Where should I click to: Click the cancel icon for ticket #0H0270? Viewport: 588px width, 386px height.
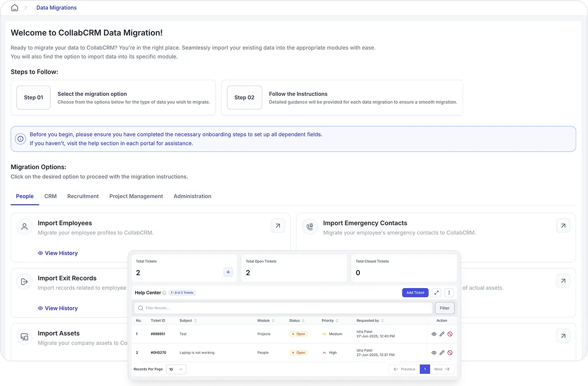tap(450, 353)
